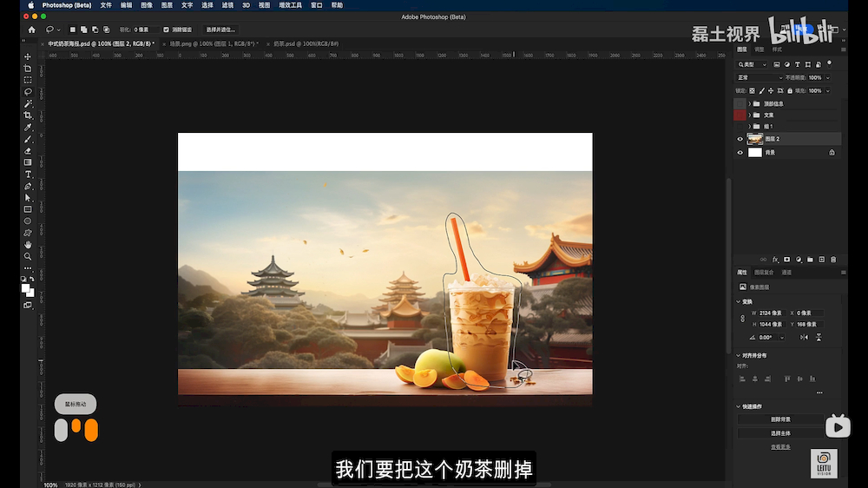Click the Add Layer Mask icon
Viewport: 868px width, 488px height.
click(786, 260)
